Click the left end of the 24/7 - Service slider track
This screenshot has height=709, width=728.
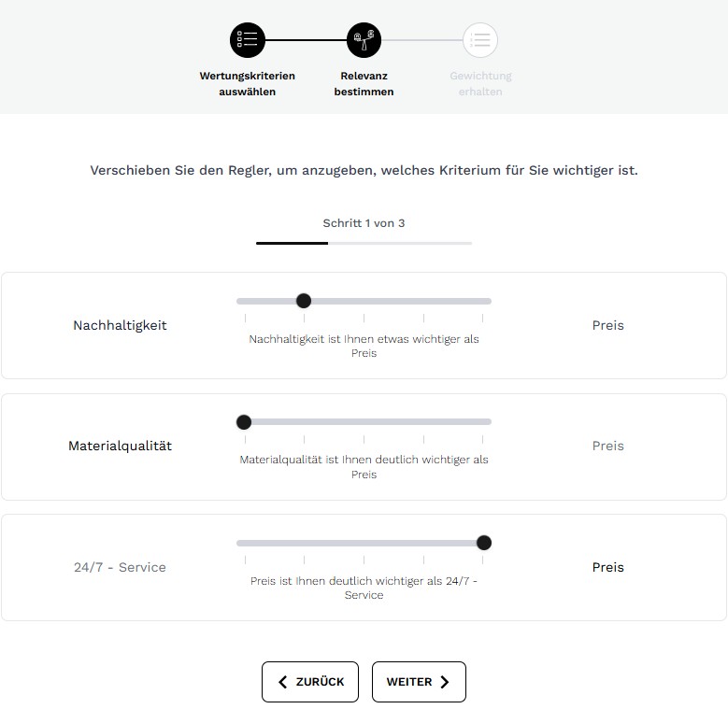coord(242,543)
